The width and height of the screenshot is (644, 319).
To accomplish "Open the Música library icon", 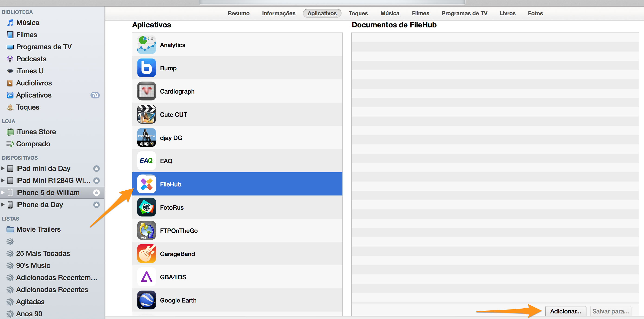I will [x=10, y=23].
